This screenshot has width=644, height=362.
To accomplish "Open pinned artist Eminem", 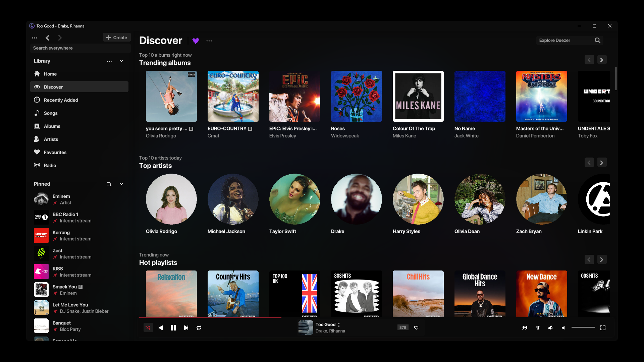I will [79, 199].
